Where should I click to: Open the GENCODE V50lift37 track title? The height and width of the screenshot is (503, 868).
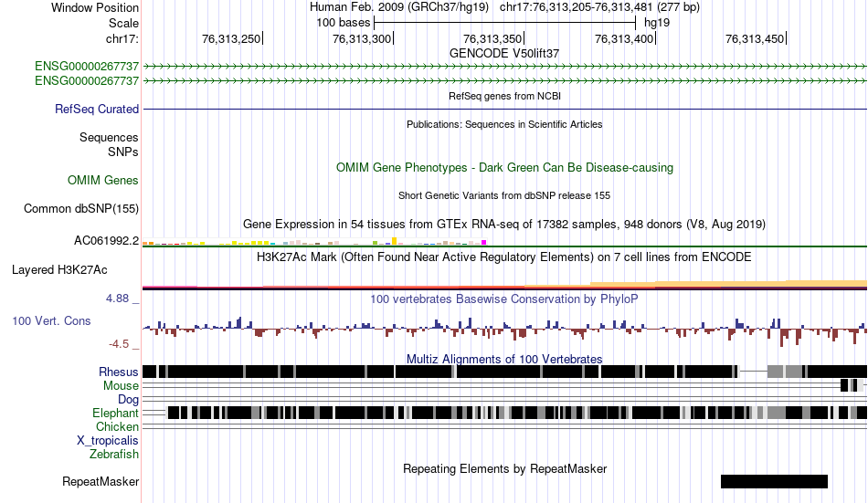[504, 54]
